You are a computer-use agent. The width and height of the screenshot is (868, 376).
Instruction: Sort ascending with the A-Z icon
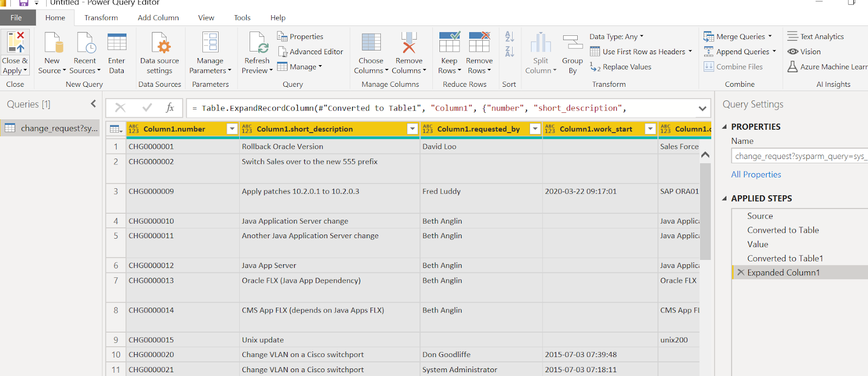pos(509,36)
